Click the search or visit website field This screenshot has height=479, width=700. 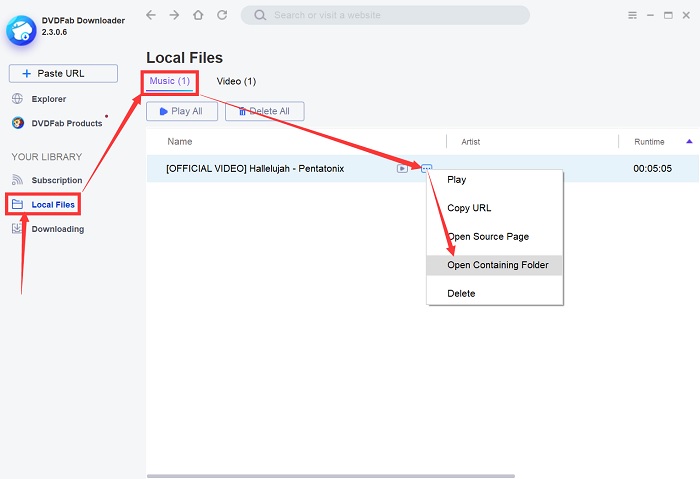385,15
